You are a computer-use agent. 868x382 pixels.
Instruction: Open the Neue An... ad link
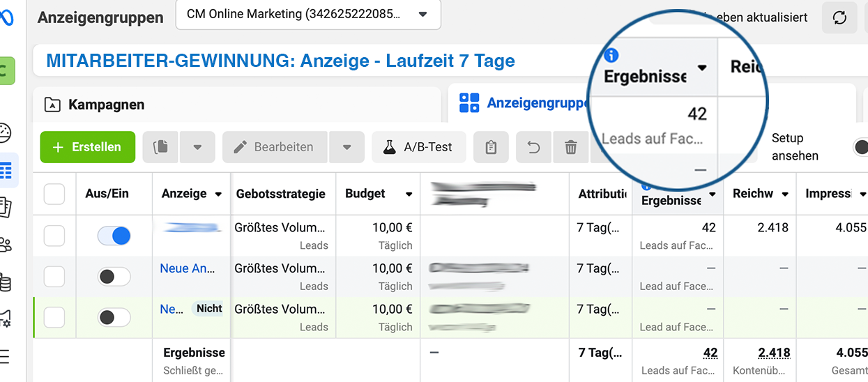point(183,268)
